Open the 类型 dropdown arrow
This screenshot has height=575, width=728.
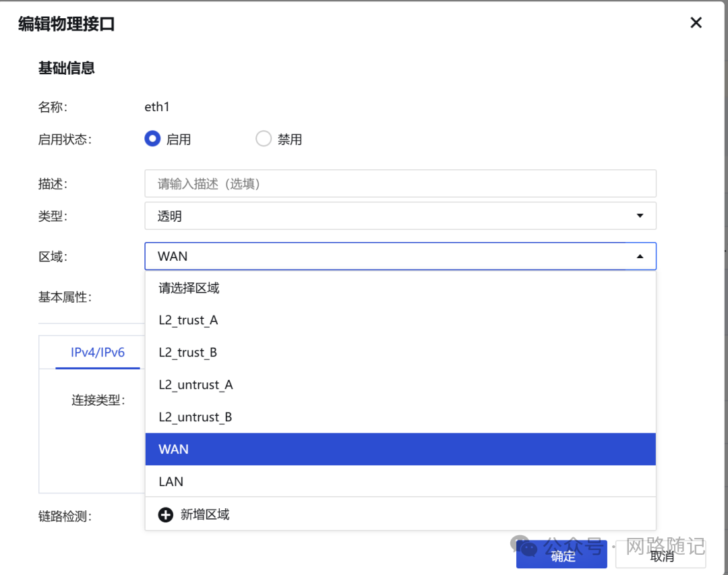coord(639,216)
